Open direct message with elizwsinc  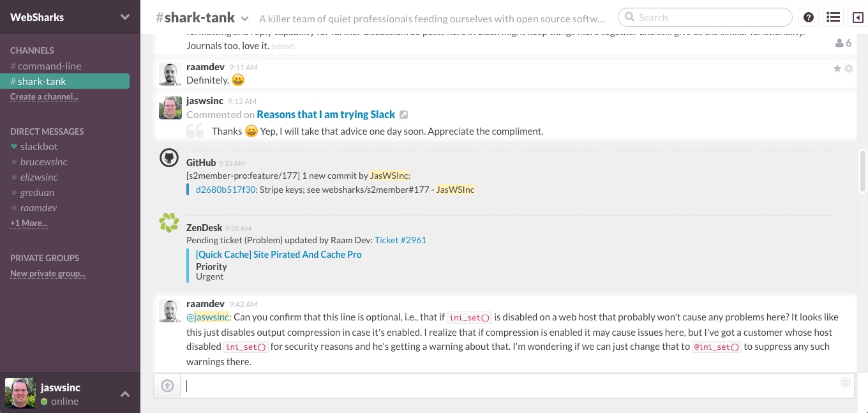pyautogui.click(x=39, y=177)
